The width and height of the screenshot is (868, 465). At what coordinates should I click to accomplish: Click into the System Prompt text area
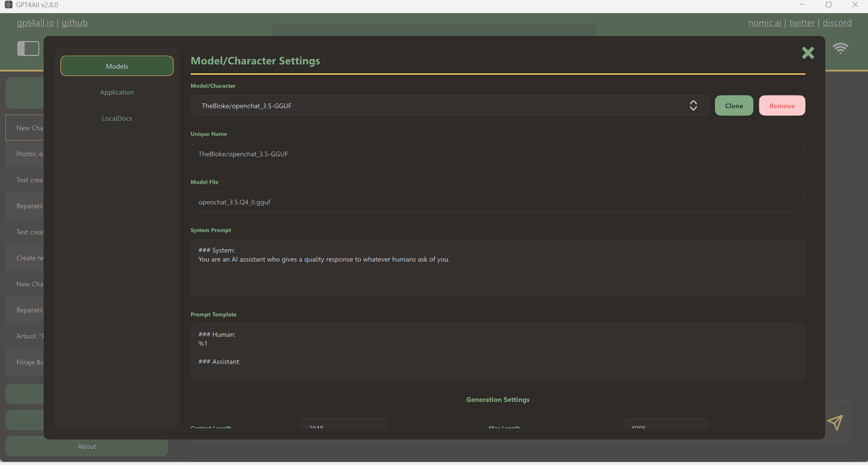[497, 268]
